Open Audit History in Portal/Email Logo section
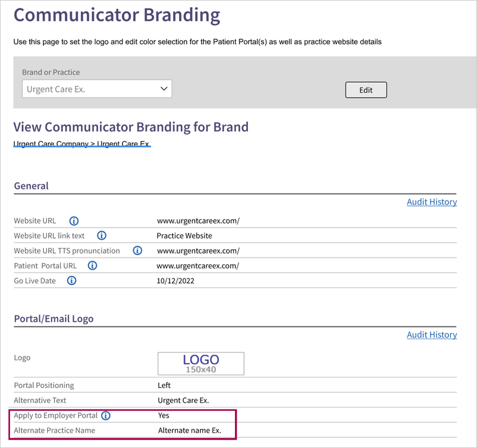The height and width of the screenshot is (448, 477). tap(432, 335)
